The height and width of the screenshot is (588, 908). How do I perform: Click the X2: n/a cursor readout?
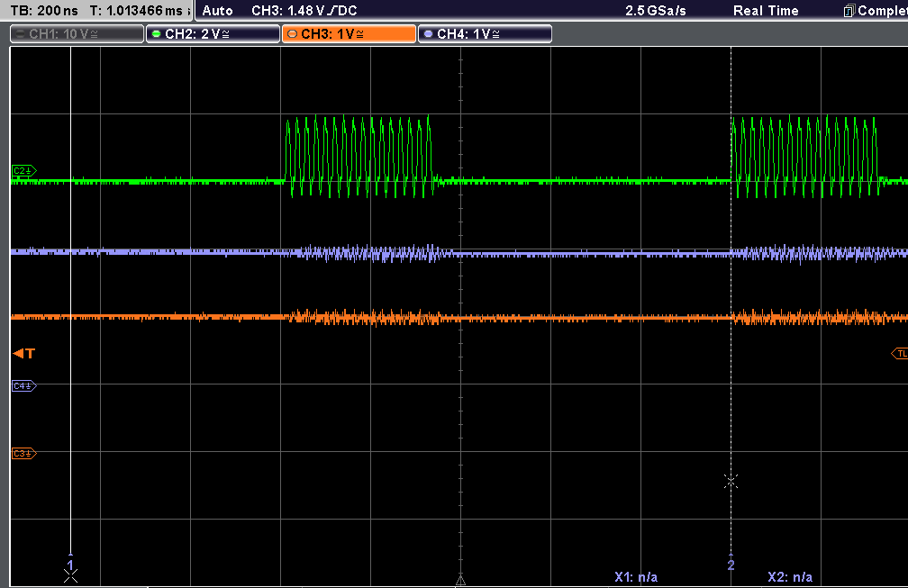pos(790,577)
